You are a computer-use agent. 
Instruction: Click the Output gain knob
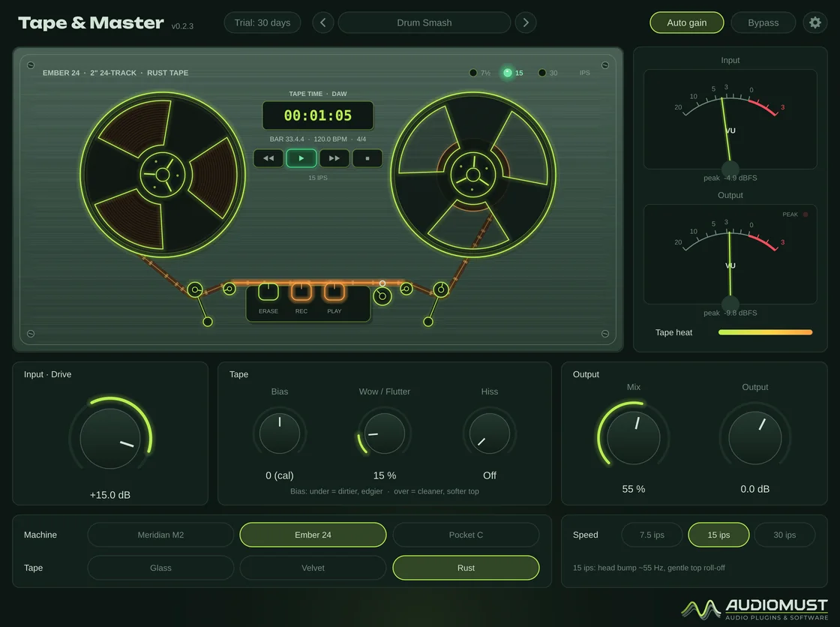click(x=754, y=438)
